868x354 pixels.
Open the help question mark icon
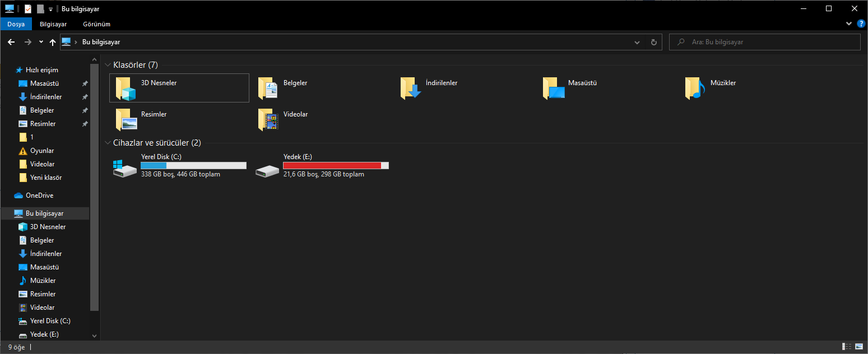[861, 24]
